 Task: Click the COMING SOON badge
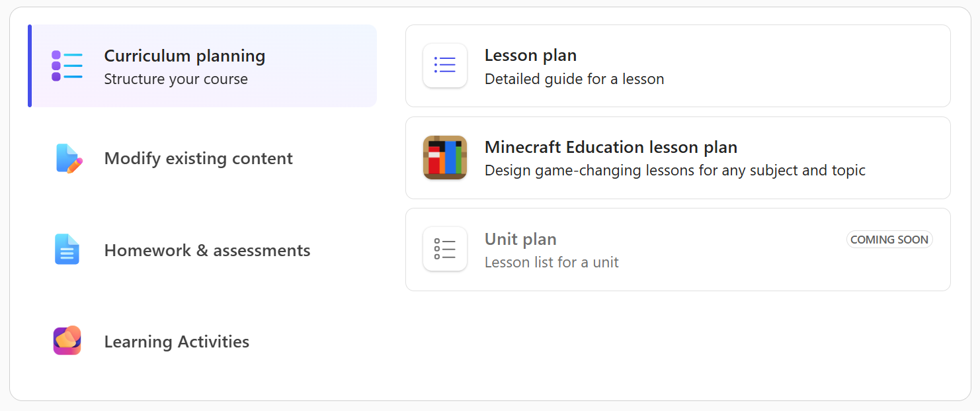pyautogui.click(x=889, y=240)
